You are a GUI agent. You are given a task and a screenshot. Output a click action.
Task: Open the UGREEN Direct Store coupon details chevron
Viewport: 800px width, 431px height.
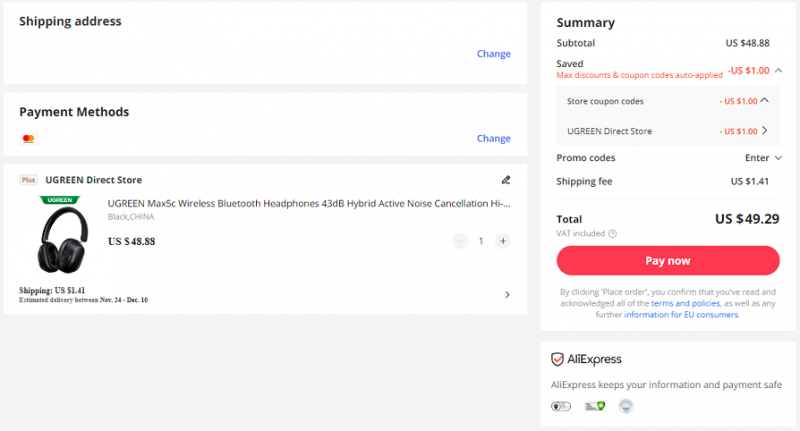(x=764, y=131)
